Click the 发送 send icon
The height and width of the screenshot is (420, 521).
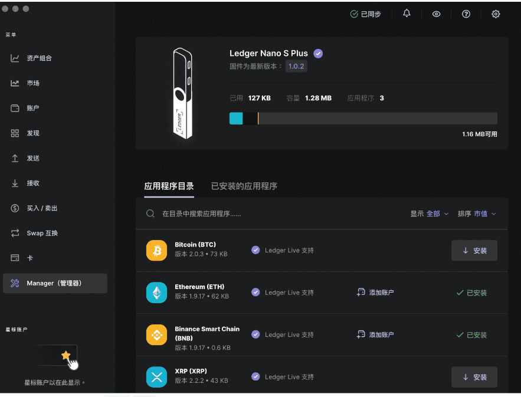15,157
